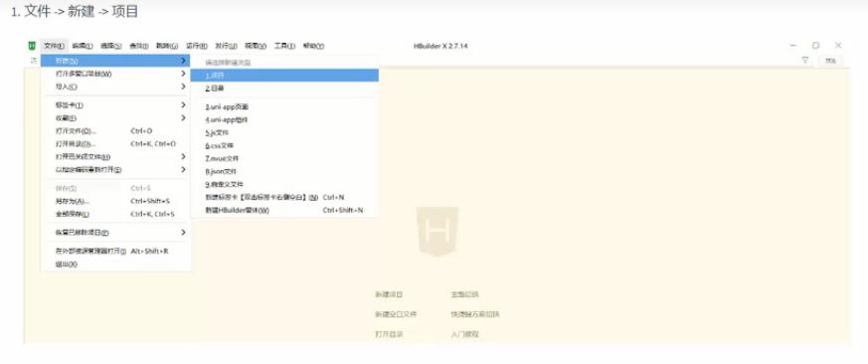Image resolution: width=868 pixels, height=364 pixels.
Task: Expand the 打开多窗口项目(W) submenu
Action: point(115,74)
